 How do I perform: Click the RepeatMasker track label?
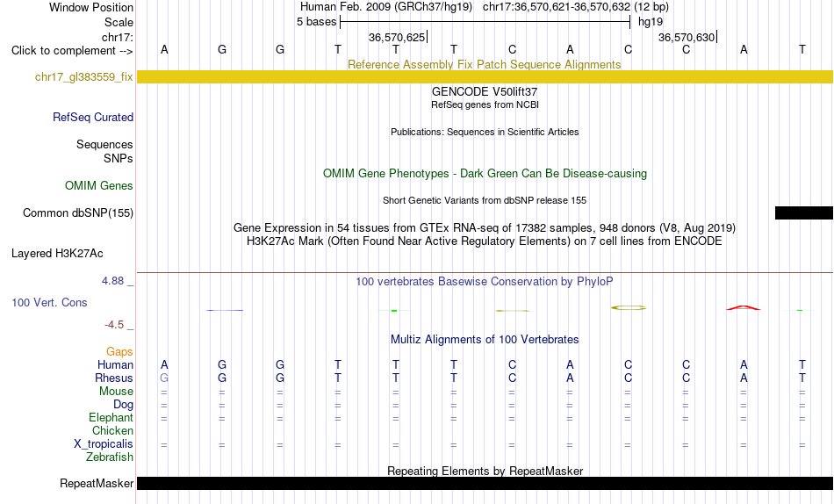[x=97, y=484]
